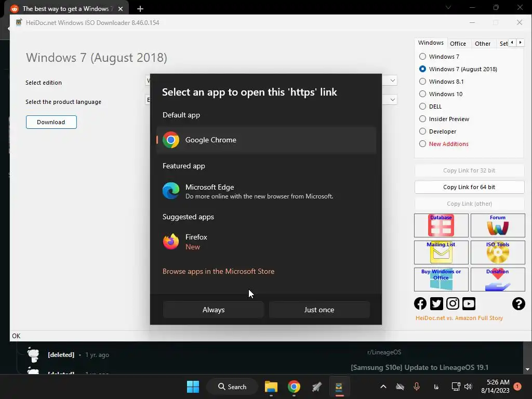532x399 pixels.
Task: Select the DELL radio button
Action: (x=422, y=106)
